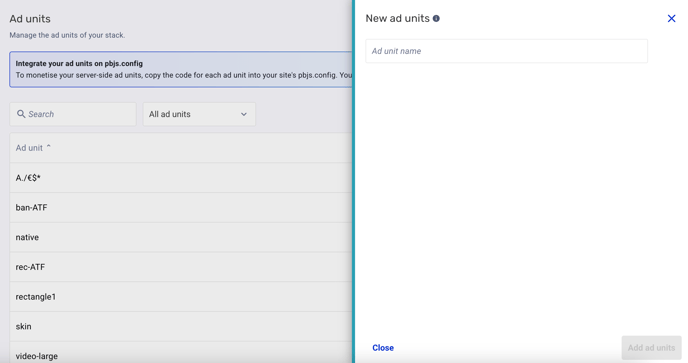Viewport: 688px width, 363px height.
Task: Click the Integrate your ad units banner heading
Action: click(79, 64)
